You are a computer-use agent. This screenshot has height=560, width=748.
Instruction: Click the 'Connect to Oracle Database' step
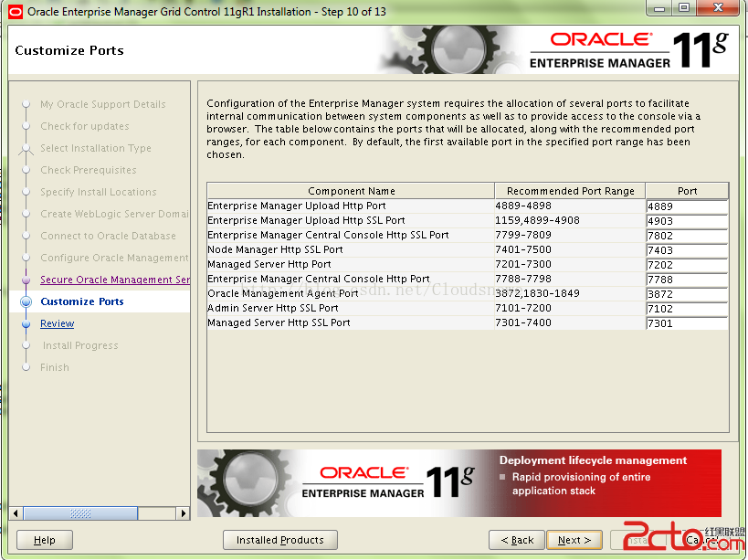point(109,236)
